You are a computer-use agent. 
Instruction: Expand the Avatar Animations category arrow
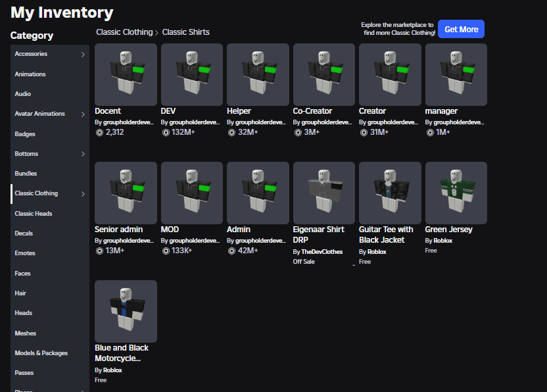83,114
